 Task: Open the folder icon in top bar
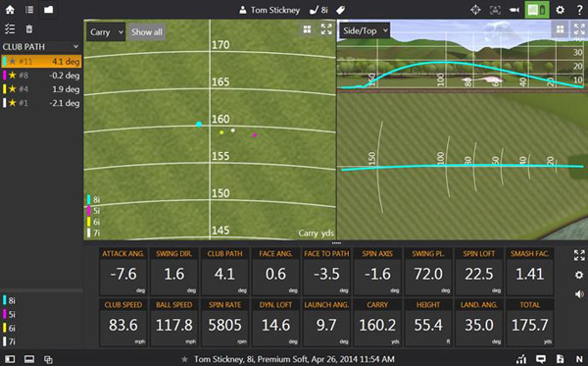(x=48, y=10)
